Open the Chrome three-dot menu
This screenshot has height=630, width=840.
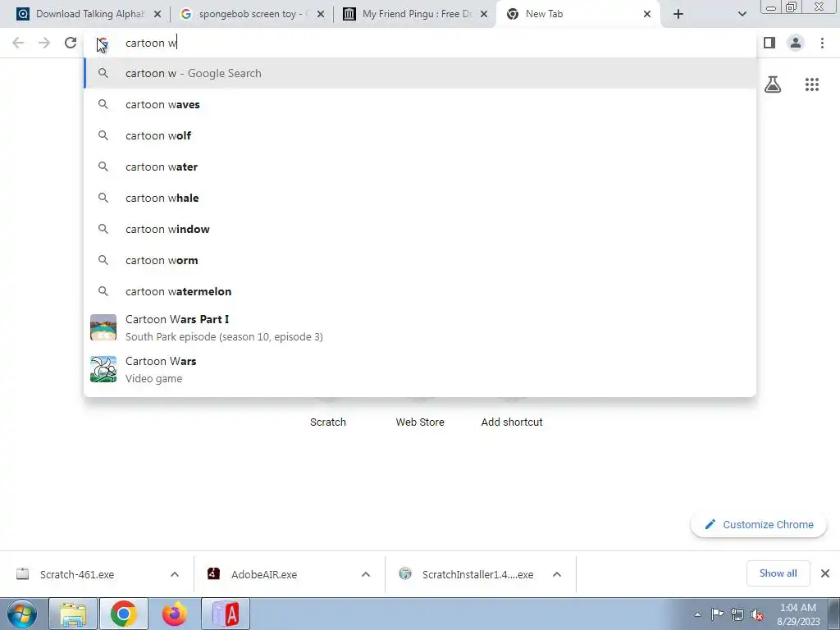[x=822, y=43]
